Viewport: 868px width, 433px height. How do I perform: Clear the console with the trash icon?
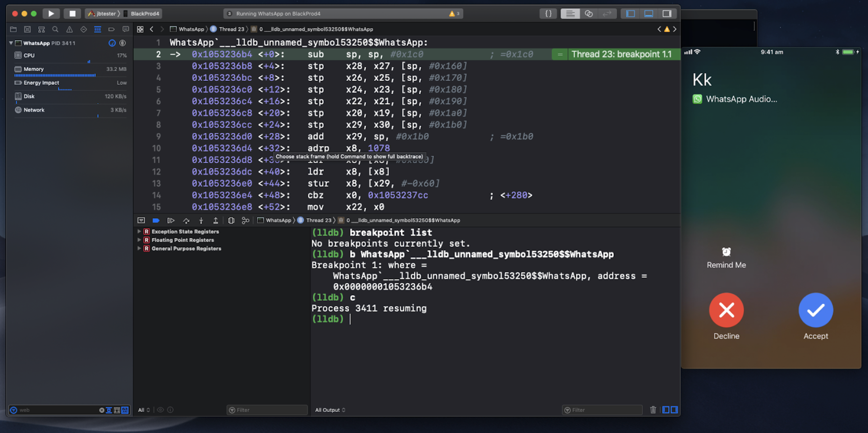click(653, 410)
